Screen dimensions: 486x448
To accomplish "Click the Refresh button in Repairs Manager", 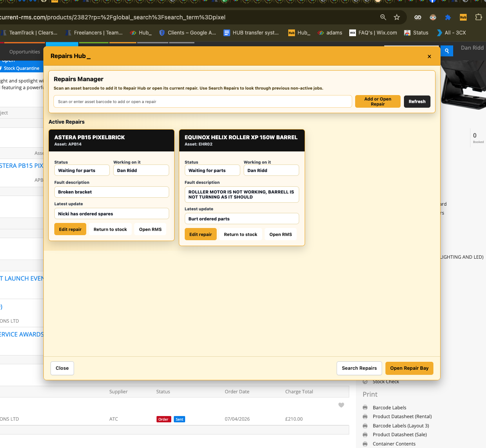I will pyautogui.click(x=417, y=102).
